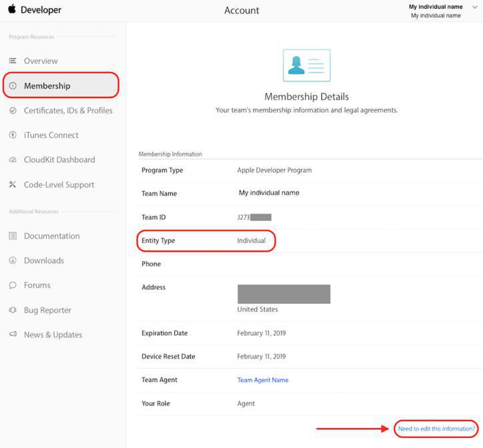Screen dimensions: 483x448
Task: Open the Membership sidebar item
Action: [x=47, y=86]
